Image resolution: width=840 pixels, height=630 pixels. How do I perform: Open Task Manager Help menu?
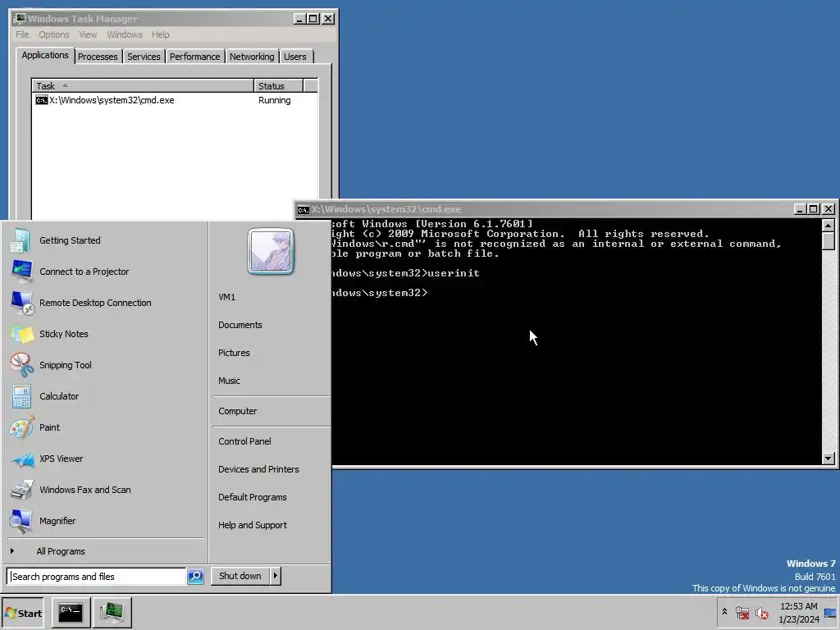(x=160, y=34)
